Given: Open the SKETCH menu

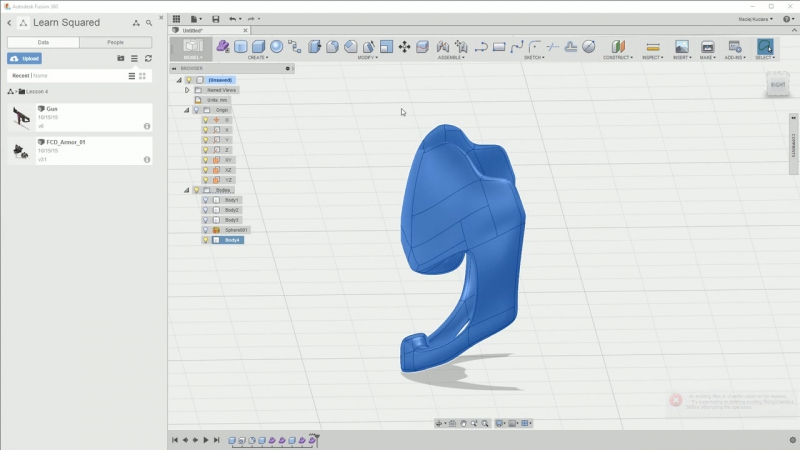Looking at the screenshot, I should tap(534, 57).
